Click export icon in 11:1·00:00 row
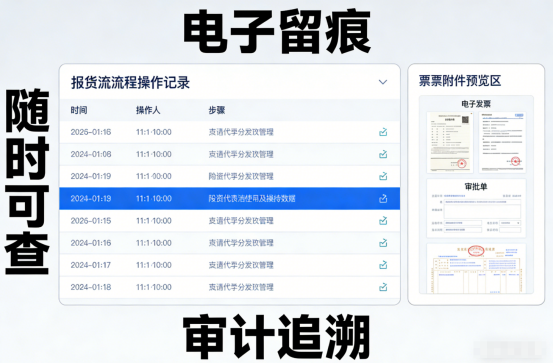Viewport: 553px width, 363px height. [x=383, y=176]
